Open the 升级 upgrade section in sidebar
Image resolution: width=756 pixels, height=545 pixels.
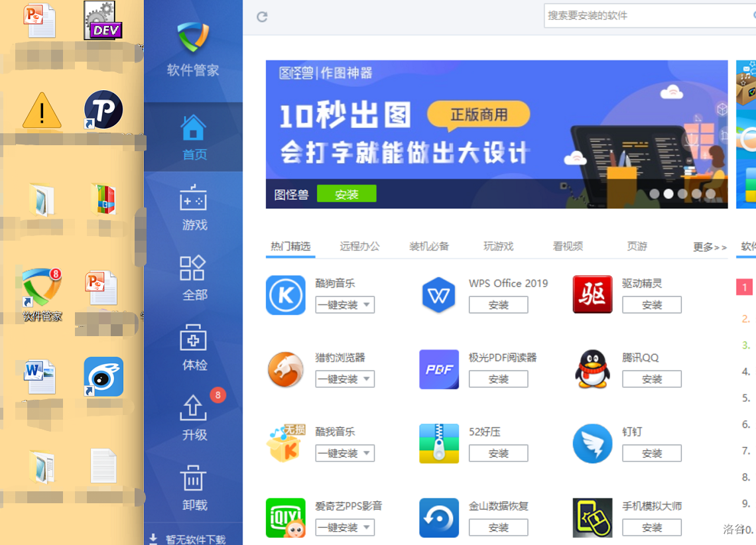194,418
